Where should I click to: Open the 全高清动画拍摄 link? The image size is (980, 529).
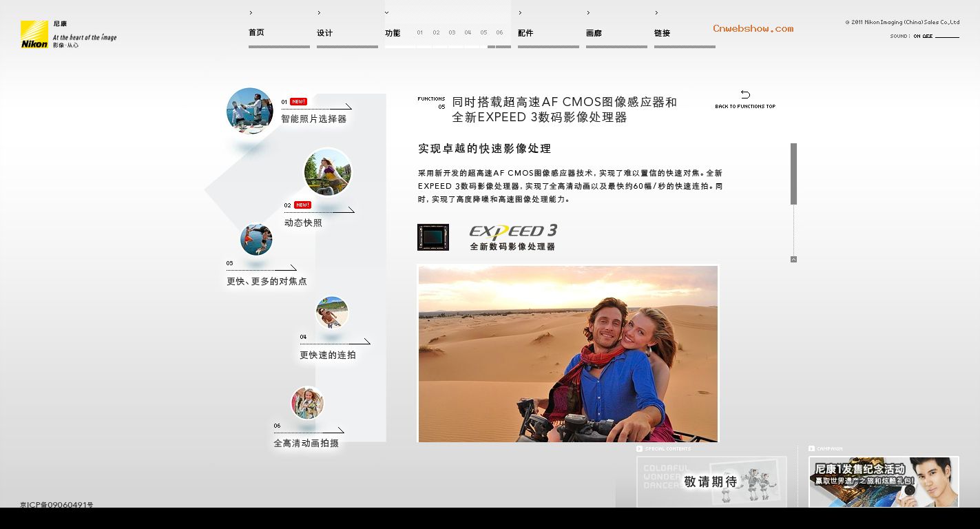pyautogui.click(x=306, y=444)
